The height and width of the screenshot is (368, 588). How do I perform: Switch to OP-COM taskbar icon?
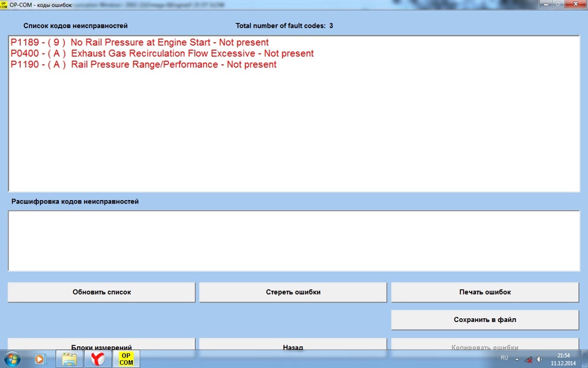[x=126, y=359]
